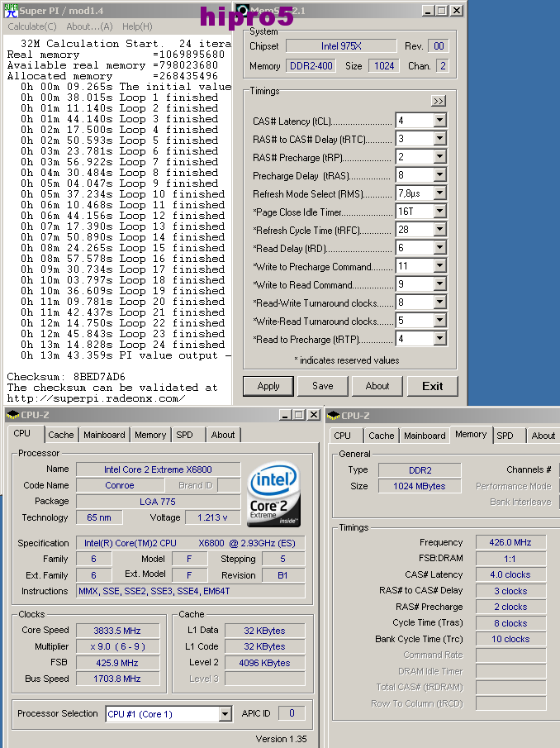Switch to About tab in right CPU-Z
Viewport: 560px width, 748px height.
point(543,436)
